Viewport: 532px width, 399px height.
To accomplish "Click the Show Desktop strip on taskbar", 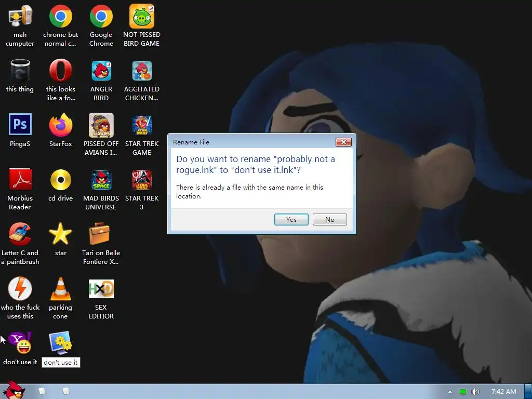I will coord(528,392).
